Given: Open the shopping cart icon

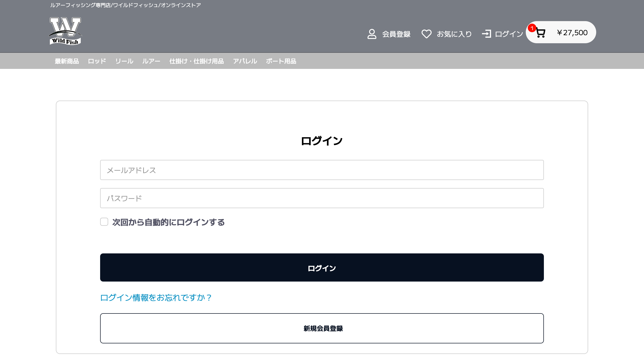Looking at the screenshot, I should pos(541,33).
